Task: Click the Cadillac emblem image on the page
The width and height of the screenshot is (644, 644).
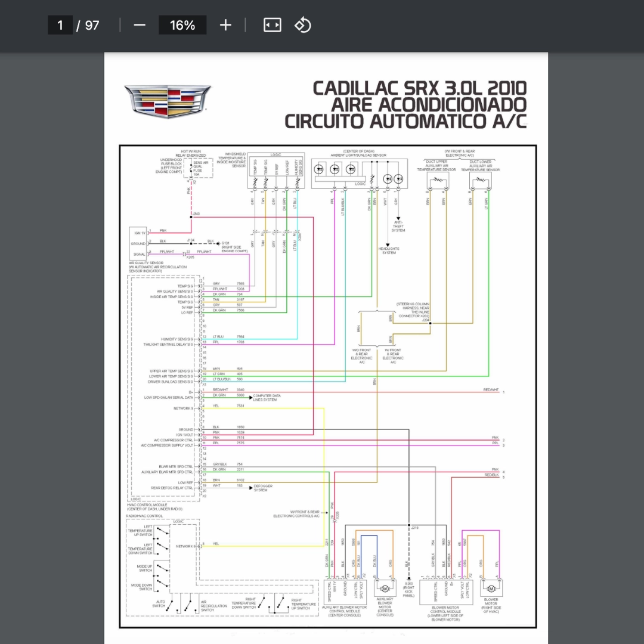Action: pos(168,101)
